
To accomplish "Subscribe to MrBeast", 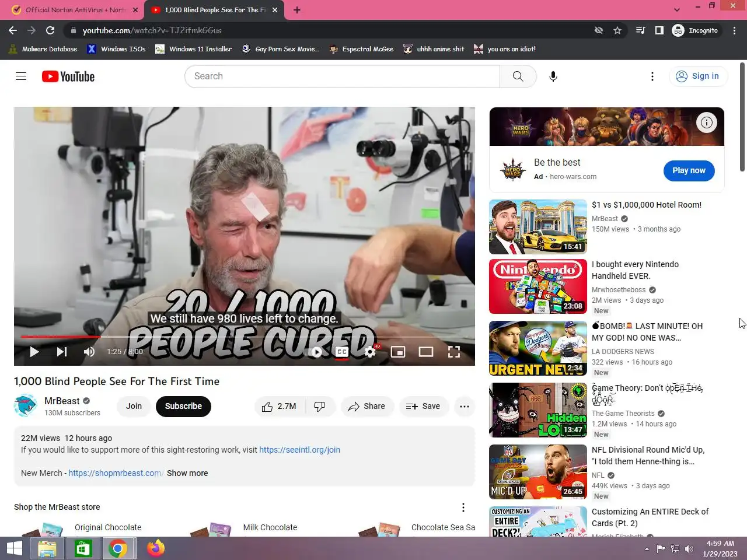I will point(183,407).
